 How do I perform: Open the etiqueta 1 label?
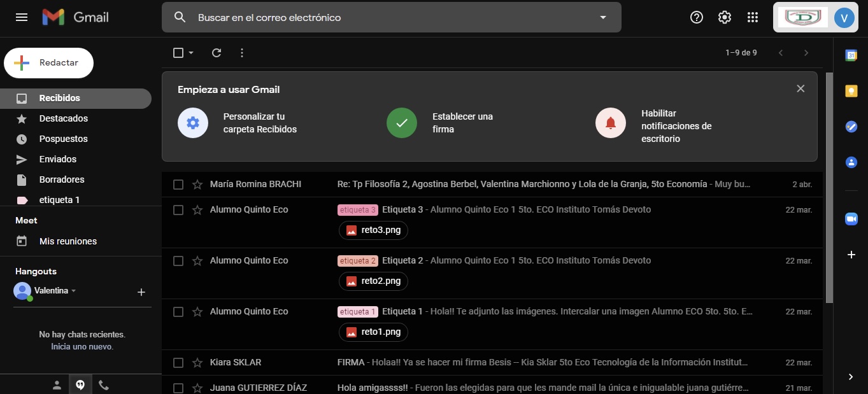tap(76, 199)
